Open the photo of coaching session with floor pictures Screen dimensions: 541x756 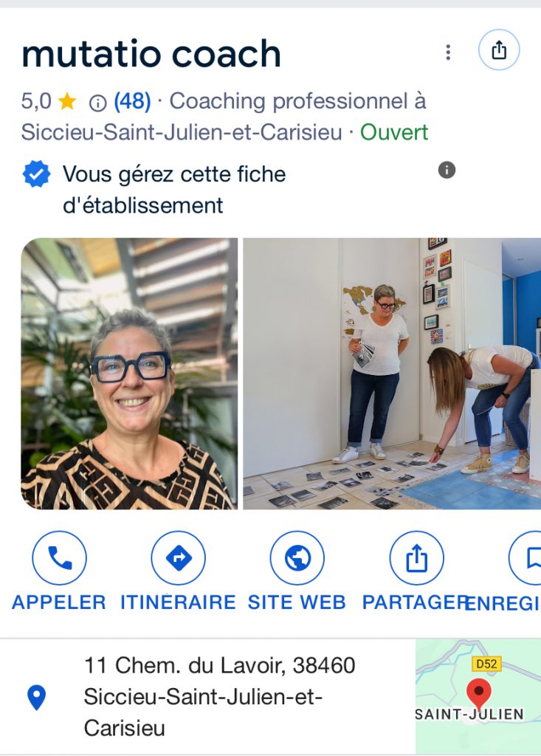[392, 374]
